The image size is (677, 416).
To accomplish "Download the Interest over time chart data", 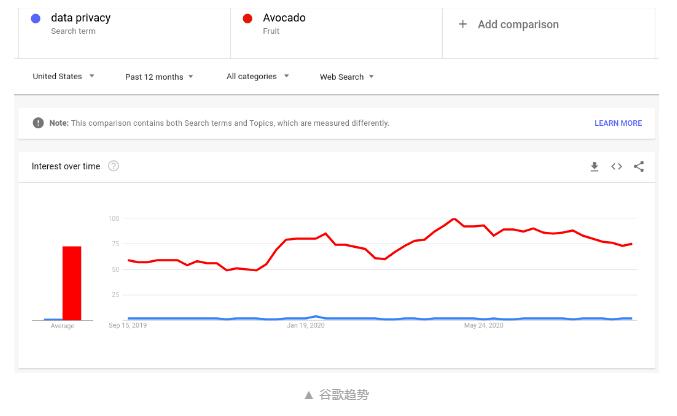I will tap(594, 166).
